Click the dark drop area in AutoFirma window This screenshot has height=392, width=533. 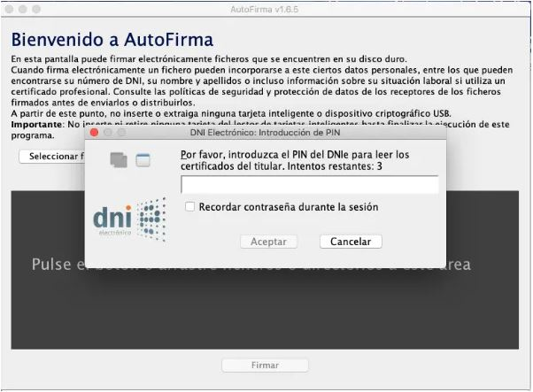(x=265, y=307)
